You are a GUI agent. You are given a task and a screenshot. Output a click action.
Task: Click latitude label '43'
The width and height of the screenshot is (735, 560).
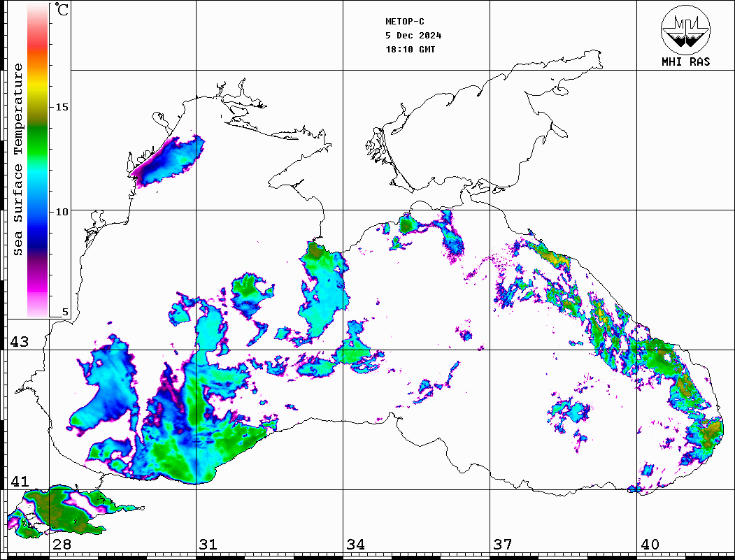pos(20,342)
